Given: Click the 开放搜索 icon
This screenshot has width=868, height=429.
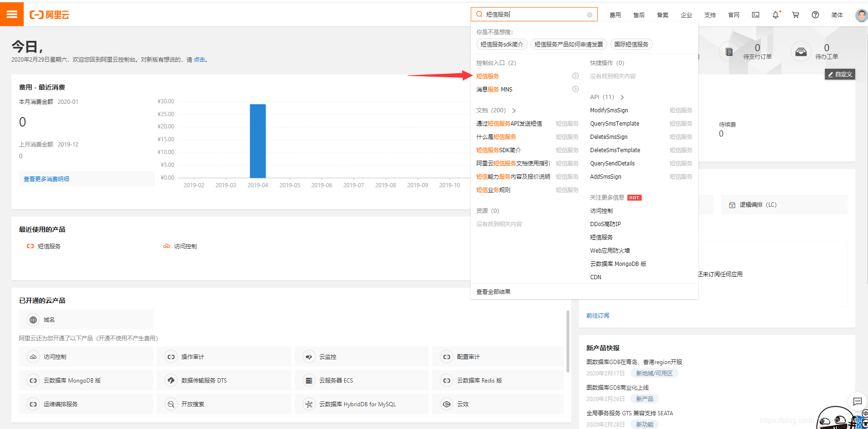Looking at the screenshot, I should point(171,404).
